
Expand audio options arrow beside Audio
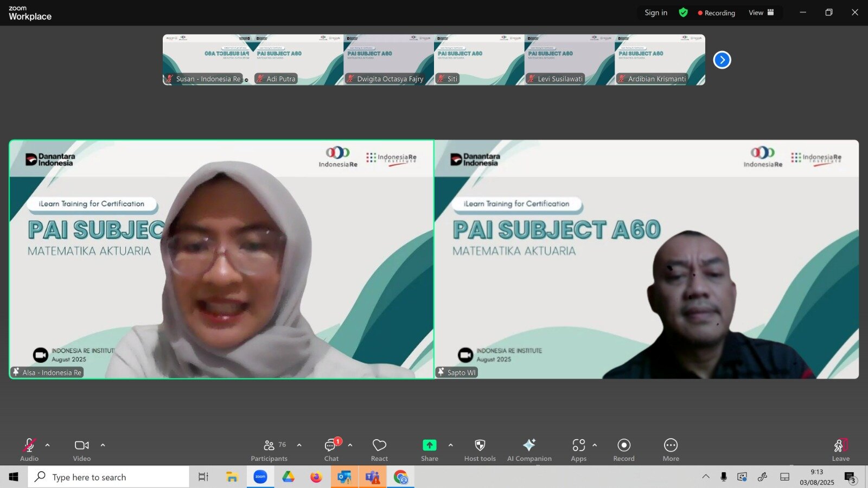(x=48, y=445)
